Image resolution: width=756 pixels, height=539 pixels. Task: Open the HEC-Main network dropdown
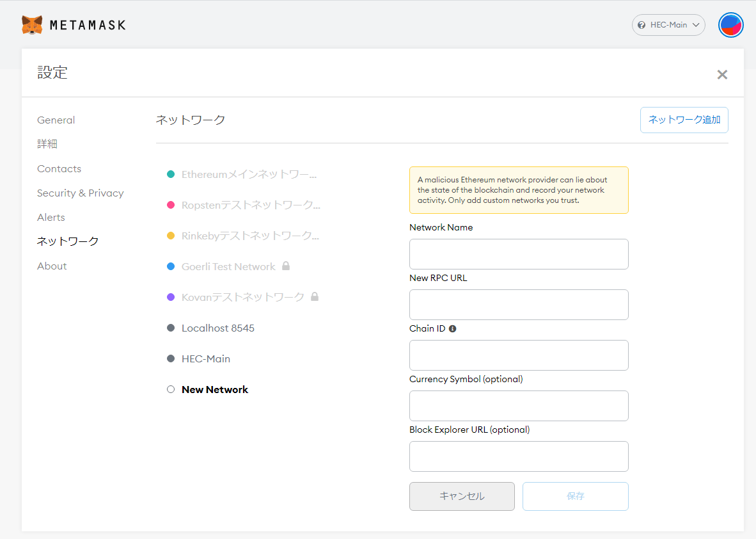tap(668, 24)
